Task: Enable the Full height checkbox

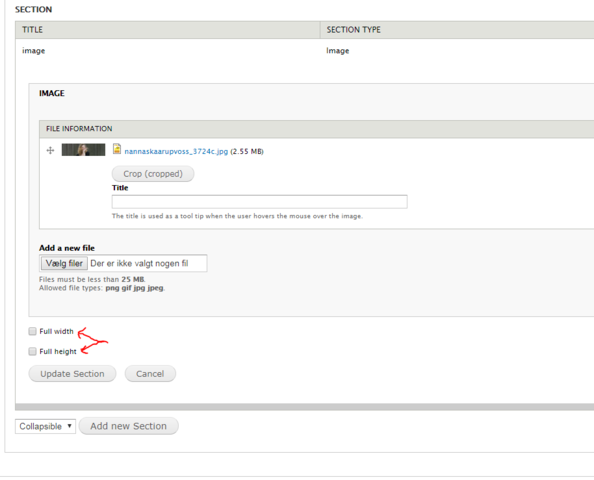Action: pyautogui.click(x=33, y=352)
